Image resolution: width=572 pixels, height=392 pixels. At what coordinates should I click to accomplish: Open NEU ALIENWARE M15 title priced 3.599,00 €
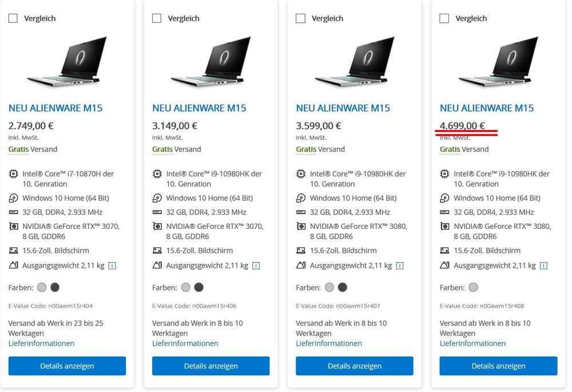pyautogui.click(x=343, y=108)
